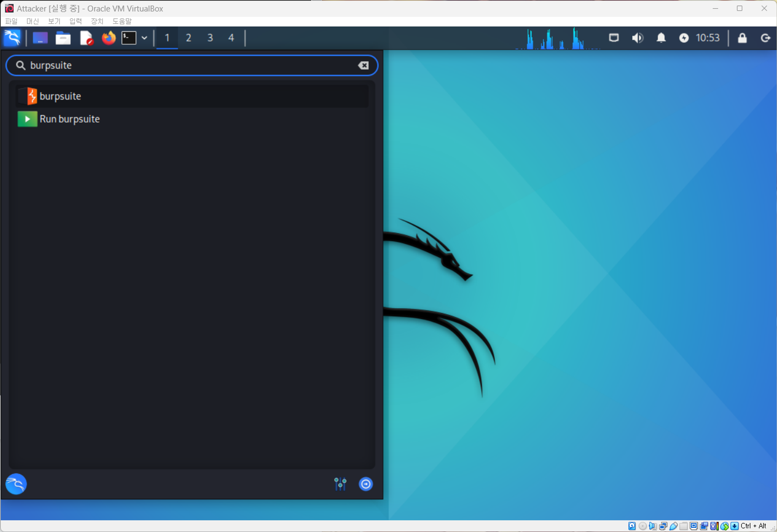Viewport: 777px width, 532px height.
Task: Click the magnifier search icon
Action: pos(21,65)
